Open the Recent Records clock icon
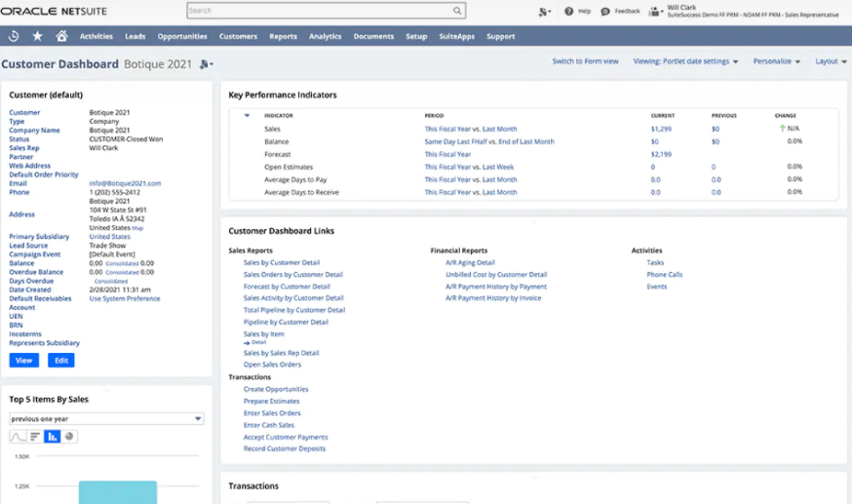 [14, 36]
